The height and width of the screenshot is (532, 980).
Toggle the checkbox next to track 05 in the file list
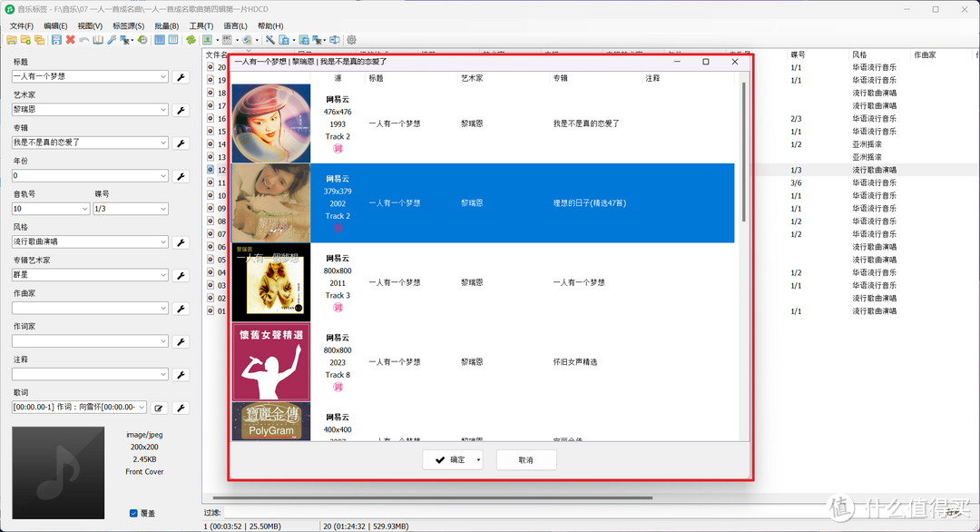210,259
